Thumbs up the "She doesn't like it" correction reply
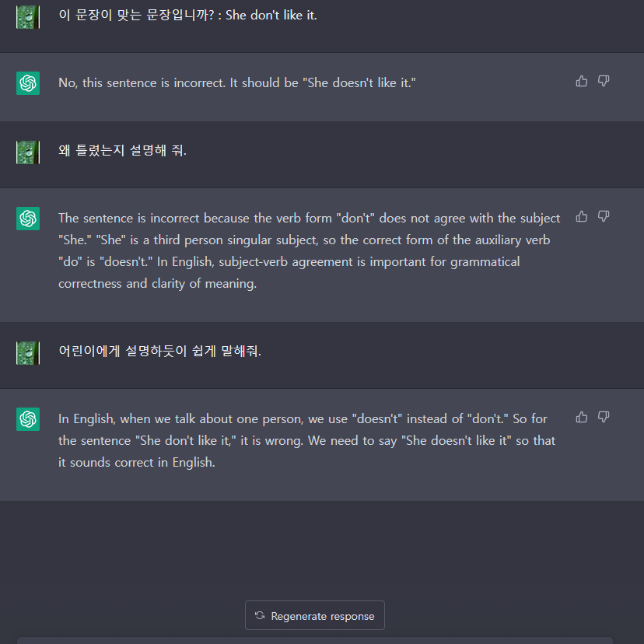 click(582, 81)
